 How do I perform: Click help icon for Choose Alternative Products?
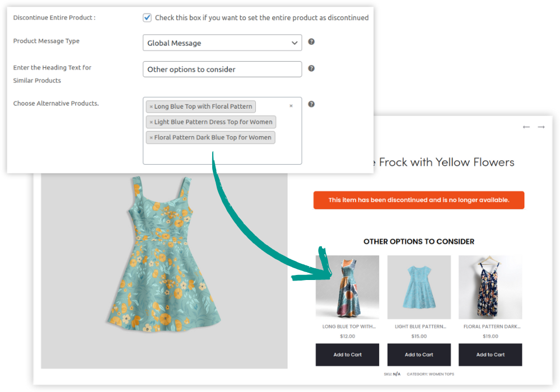311,104
